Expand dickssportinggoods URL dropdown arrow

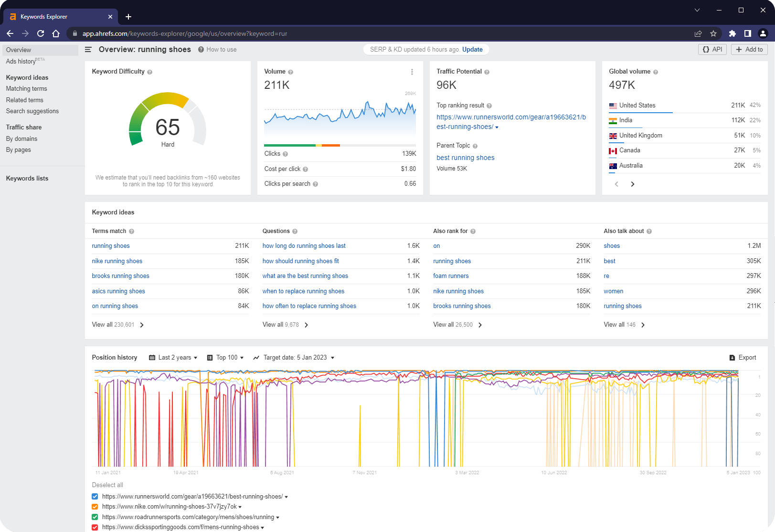pos(262,528)
